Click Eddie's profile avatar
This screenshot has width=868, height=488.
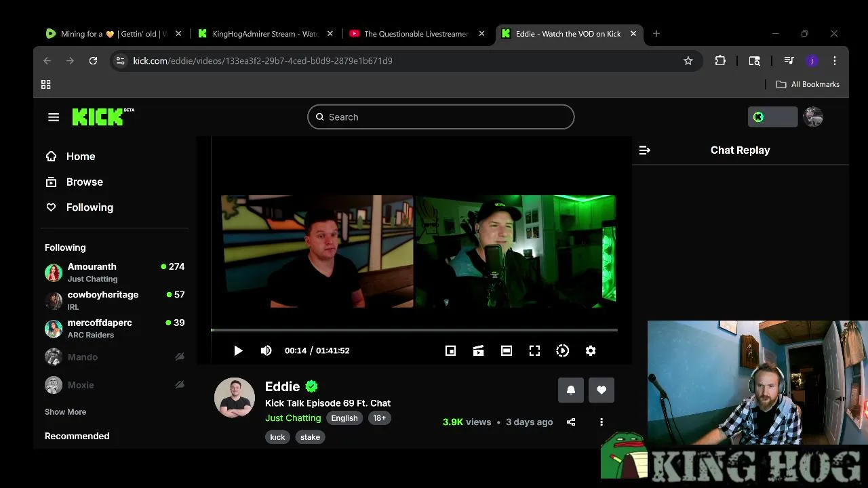click(x=235, y=398)
